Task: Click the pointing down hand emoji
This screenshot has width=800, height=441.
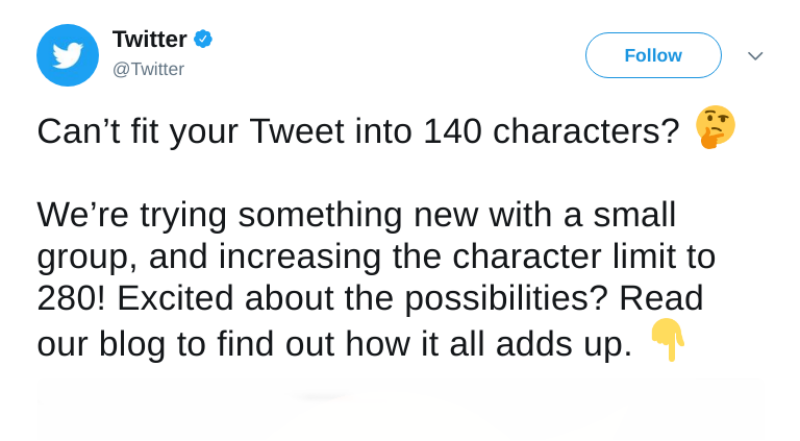Action: coord(668,340)
